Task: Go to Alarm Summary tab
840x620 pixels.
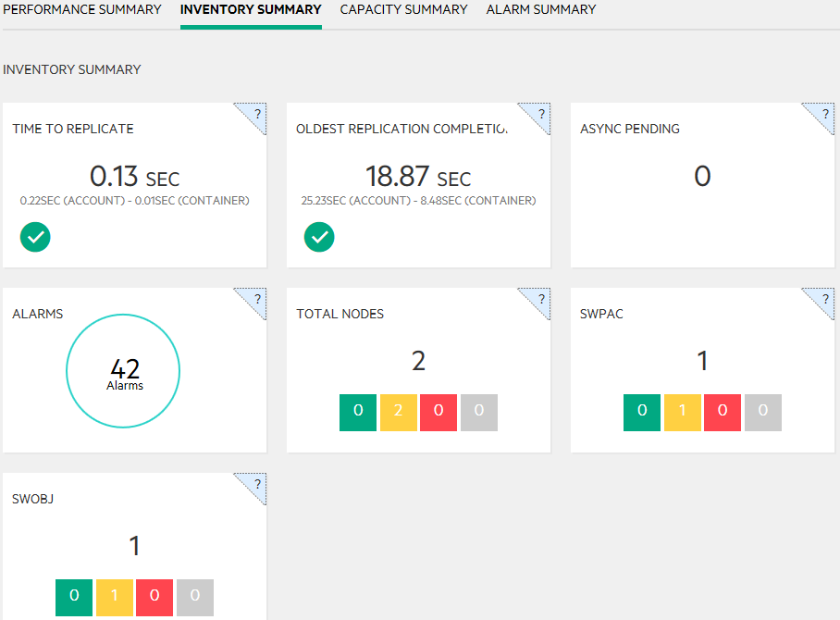Action: pyautogui.click(x=541, y=10)
